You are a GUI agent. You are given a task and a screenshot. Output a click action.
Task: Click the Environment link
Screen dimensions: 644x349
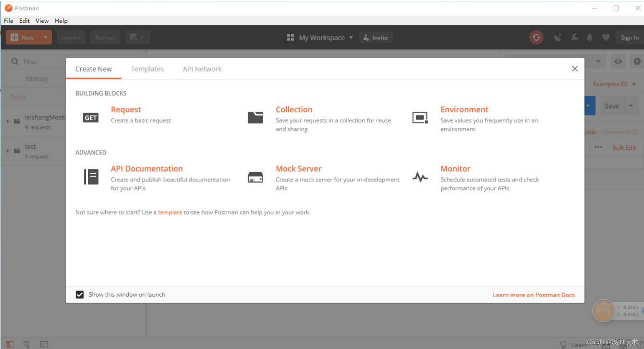click(x=464, y=109)
